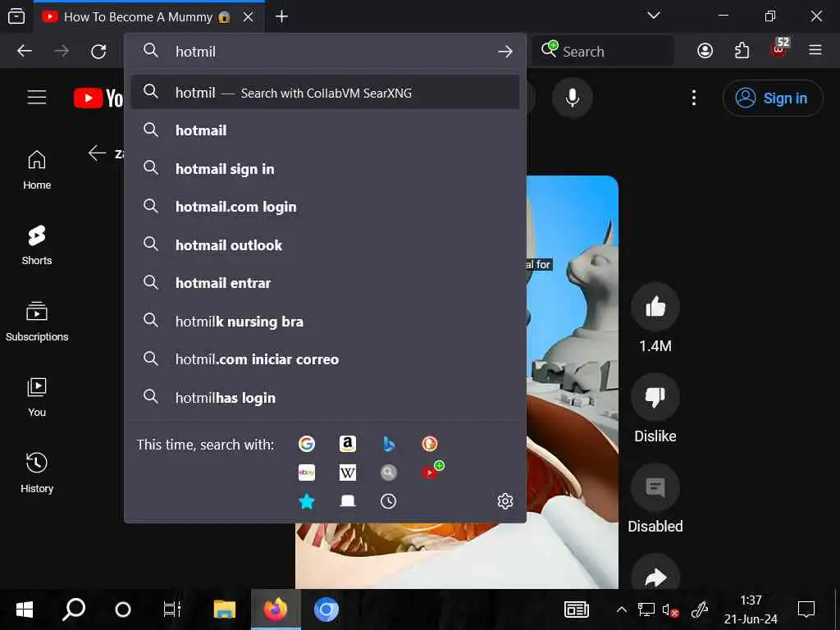Open Firefox View icon at top-left
Screen dimensions: 840x630
pos(16,16)
